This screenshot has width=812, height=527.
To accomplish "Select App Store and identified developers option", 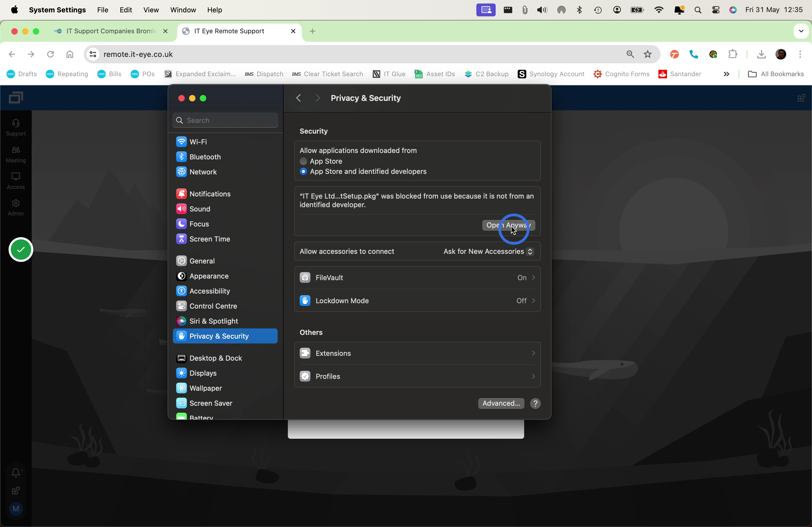I will 303,171.
